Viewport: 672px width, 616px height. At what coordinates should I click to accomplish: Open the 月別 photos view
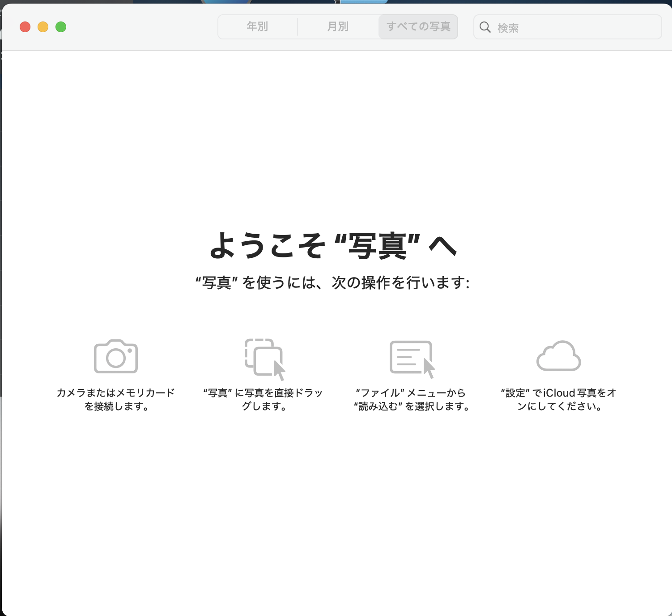coord(337,27)
